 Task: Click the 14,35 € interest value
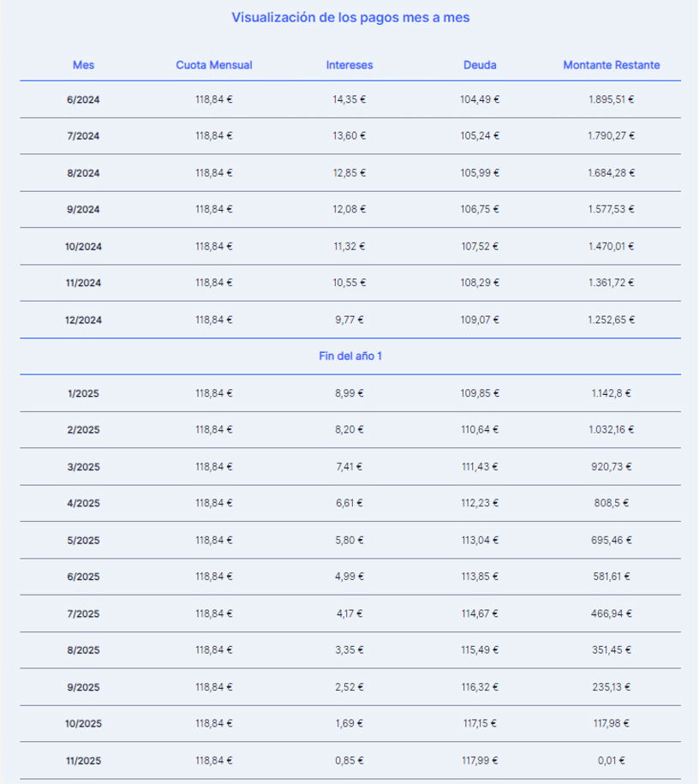(349, 99)
